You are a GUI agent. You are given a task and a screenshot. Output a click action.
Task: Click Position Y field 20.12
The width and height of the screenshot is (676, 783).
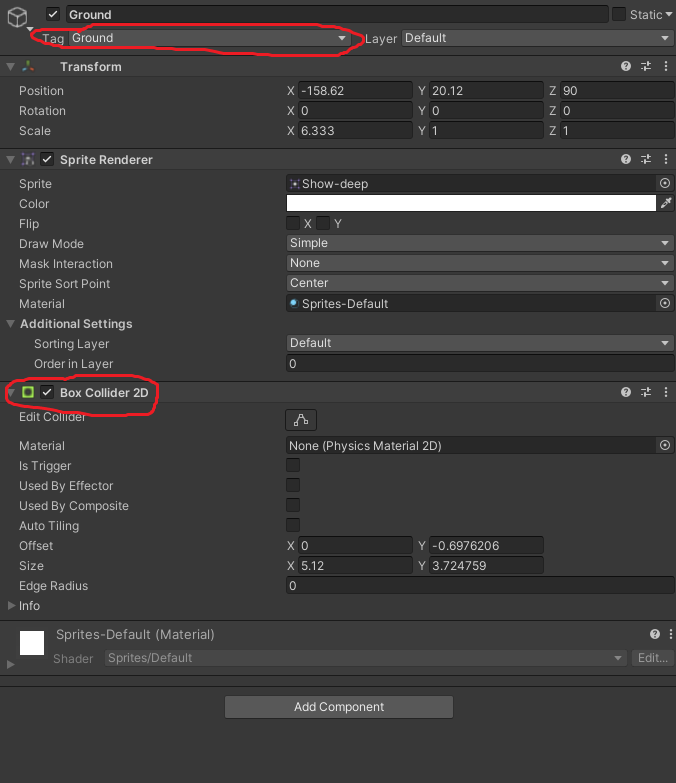coord(486,90)
